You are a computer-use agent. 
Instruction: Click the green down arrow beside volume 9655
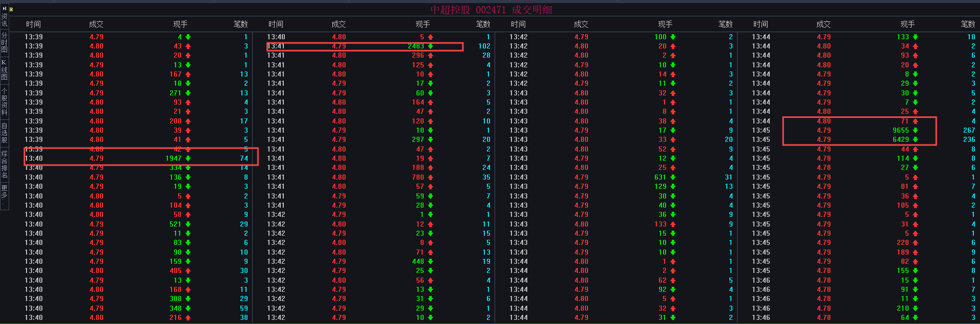click(915, 130)
